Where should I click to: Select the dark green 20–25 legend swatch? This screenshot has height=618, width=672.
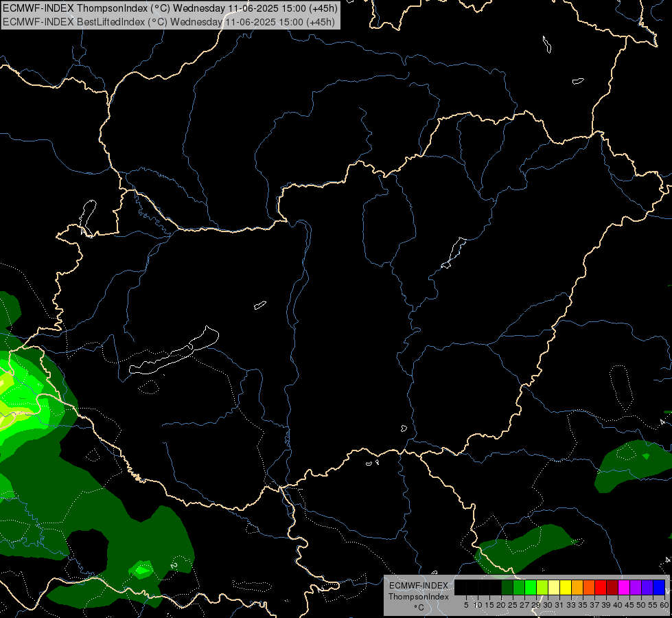tap(507, 587)
